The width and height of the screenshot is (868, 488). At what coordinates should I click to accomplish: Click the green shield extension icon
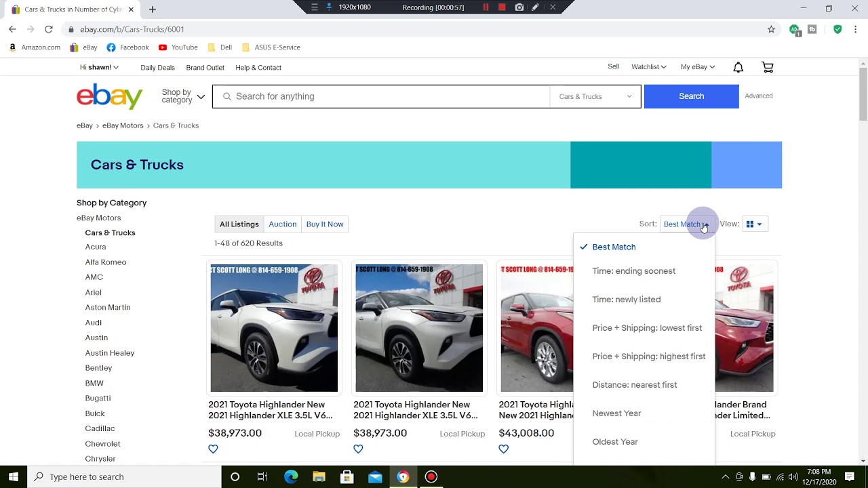click(837, 29)
